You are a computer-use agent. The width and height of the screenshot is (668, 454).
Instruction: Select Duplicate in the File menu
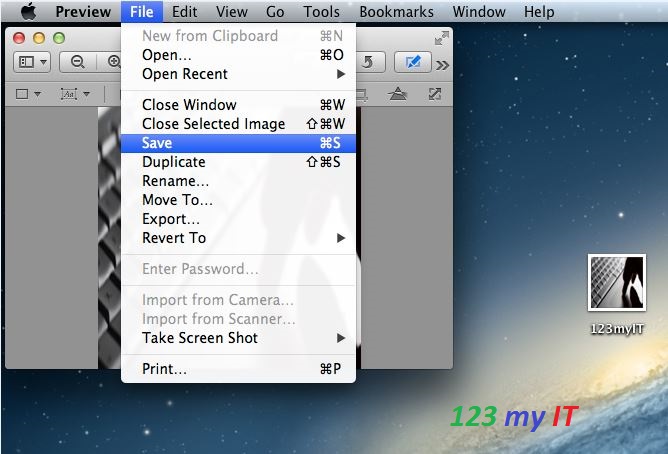pyautogui.click(x=174, y=162)
